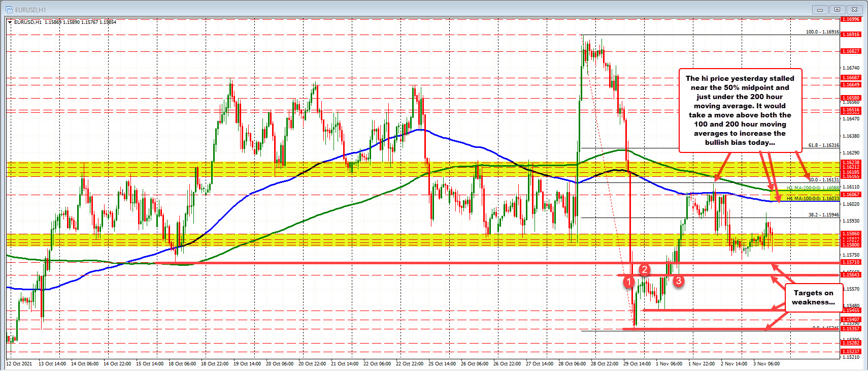Click the H1 MA:200 moving average label
The image size is (868, 371).
pos(813,188)
